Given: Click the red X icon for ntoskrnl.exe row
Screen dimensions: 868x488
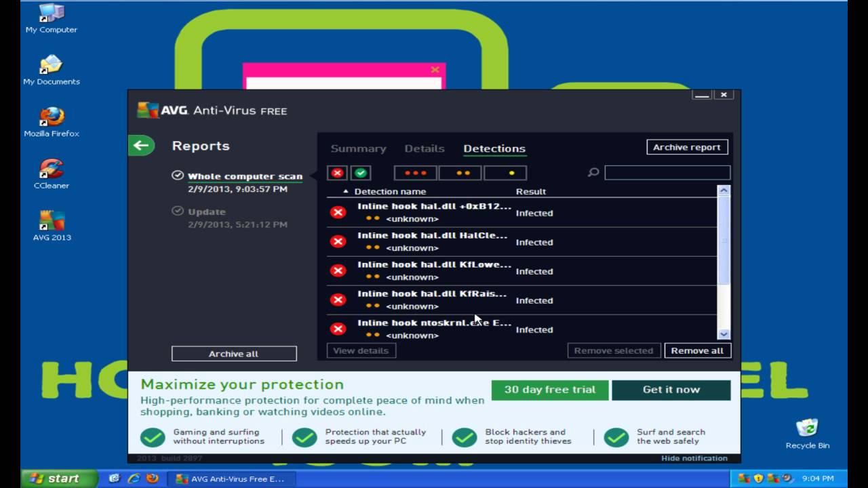Looking at the screenshot, I should (337, 329).
